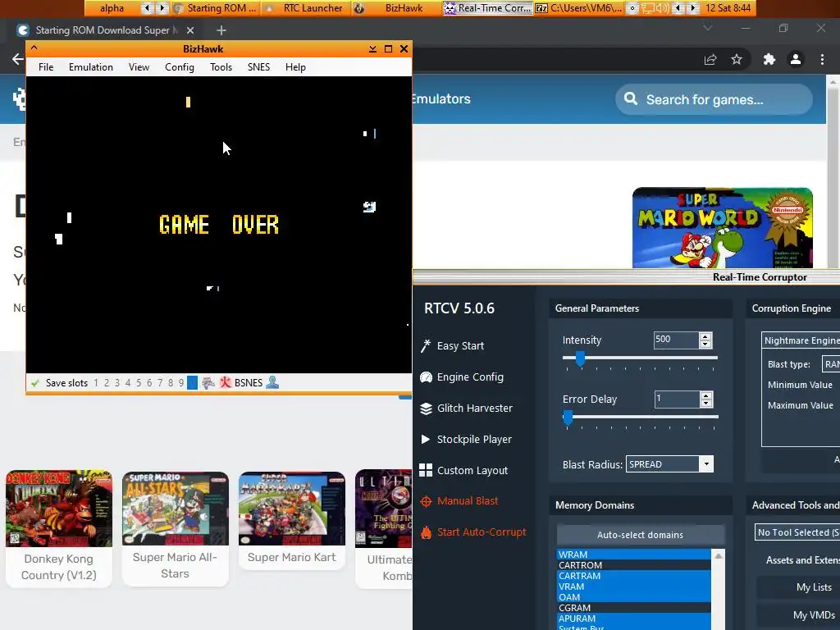840x630 pixels.
Task: Click the faucet icon in BizHawk status bar
Action: click(x=208, y=382)
